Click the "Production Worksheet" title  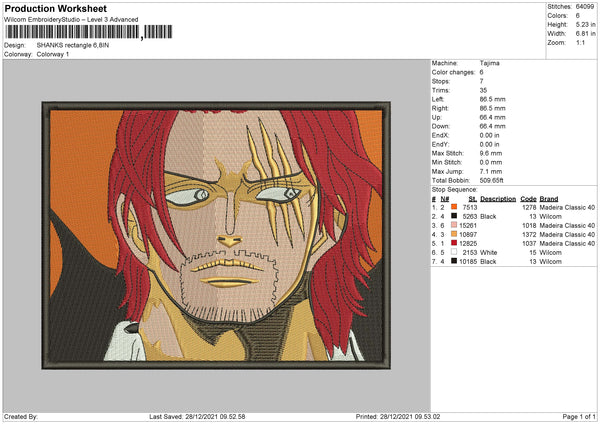point(55,8)
